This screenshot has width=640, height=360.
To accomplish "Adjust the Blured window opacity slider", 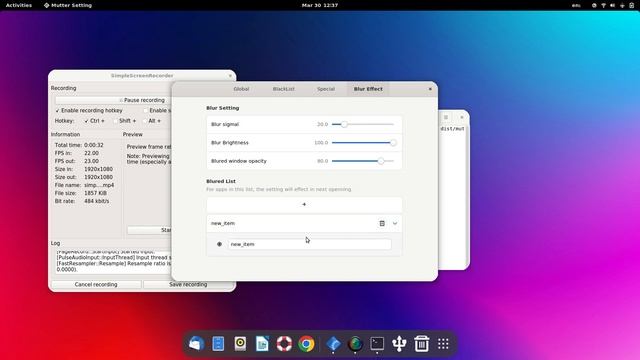I will 363,161.
